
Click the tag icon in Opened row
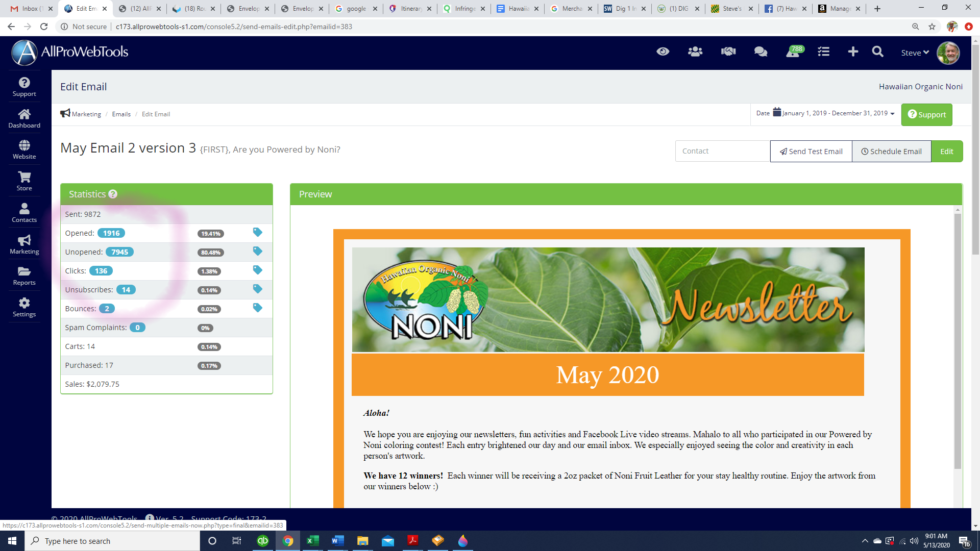tap(257, 232)
